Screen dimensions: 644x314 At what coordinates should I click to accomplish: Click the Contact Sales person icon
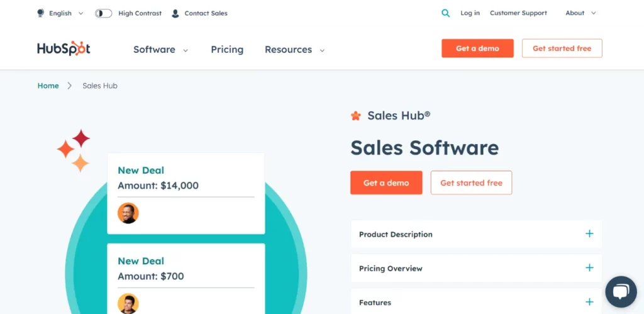(x=175, y=13)
